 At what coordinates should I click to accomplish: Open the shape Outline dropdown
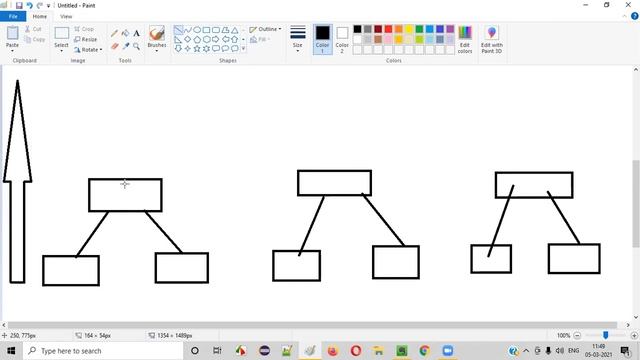tap(265, 29)
